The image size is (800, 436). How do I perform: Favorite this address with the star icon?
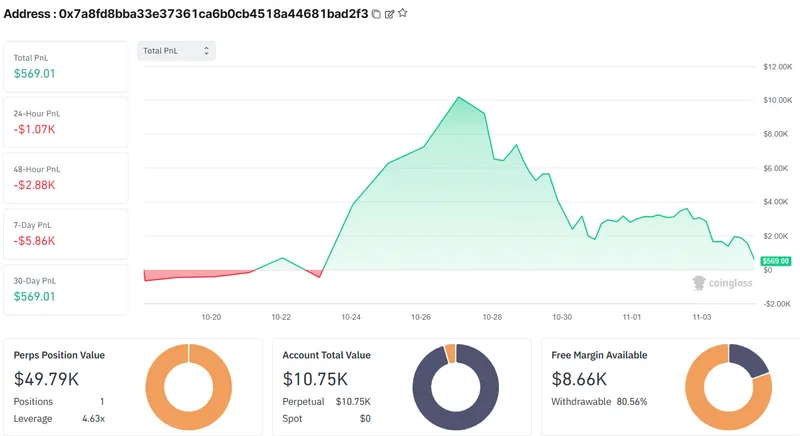[x=402, y=14]
